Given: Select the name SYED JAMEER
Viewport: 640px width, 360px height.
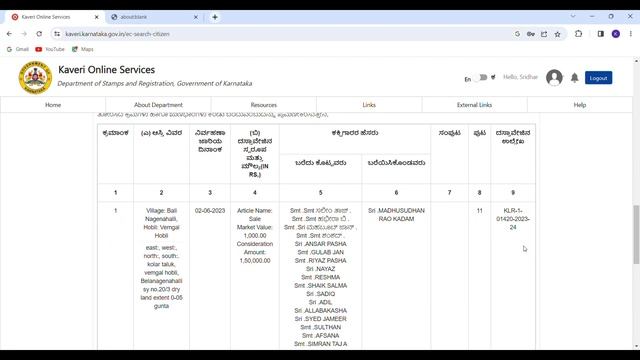Looking at the screenshot, I should tap(320, 319).
